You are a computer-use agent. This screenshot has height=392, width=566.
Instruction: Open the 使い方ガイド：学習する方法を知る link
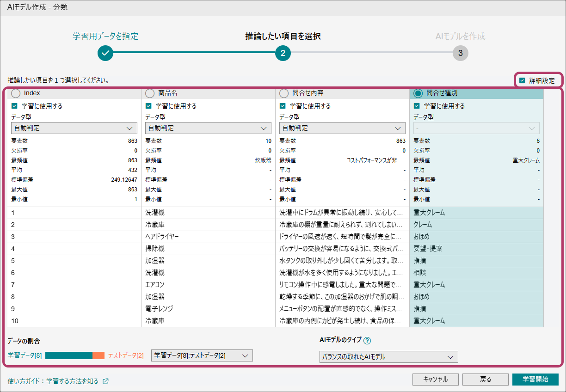53,381
